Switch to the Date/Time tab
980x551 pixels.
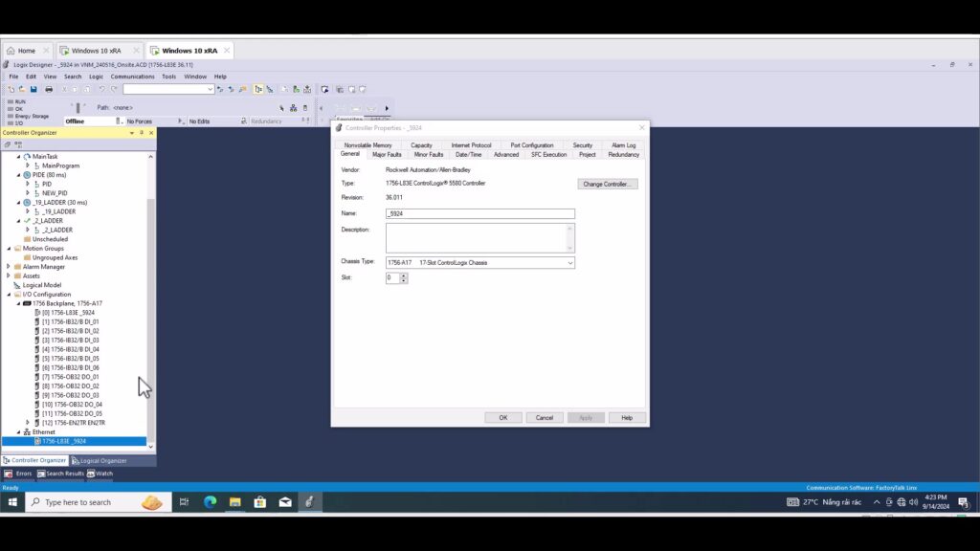point(468,154)
